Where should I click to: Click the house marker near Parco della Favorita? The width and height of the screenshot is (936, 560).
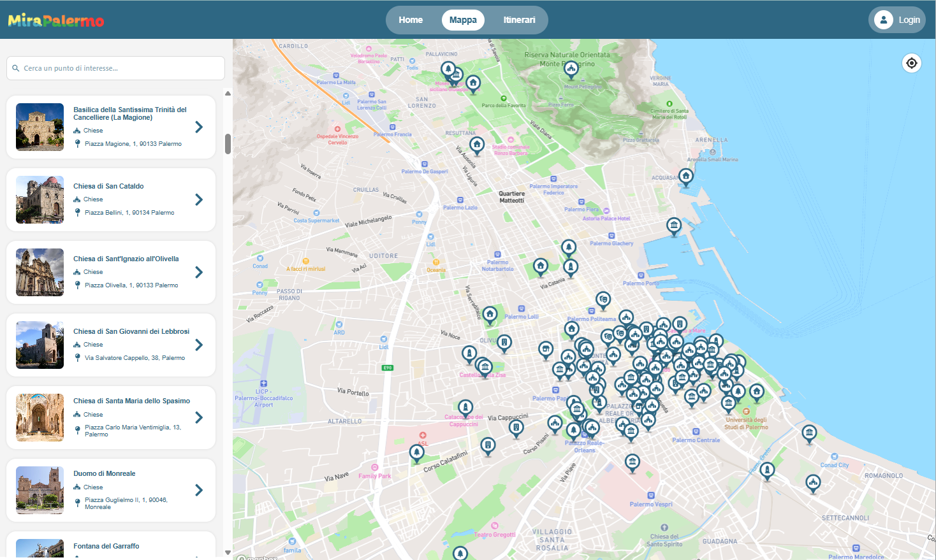coord(473,82)
